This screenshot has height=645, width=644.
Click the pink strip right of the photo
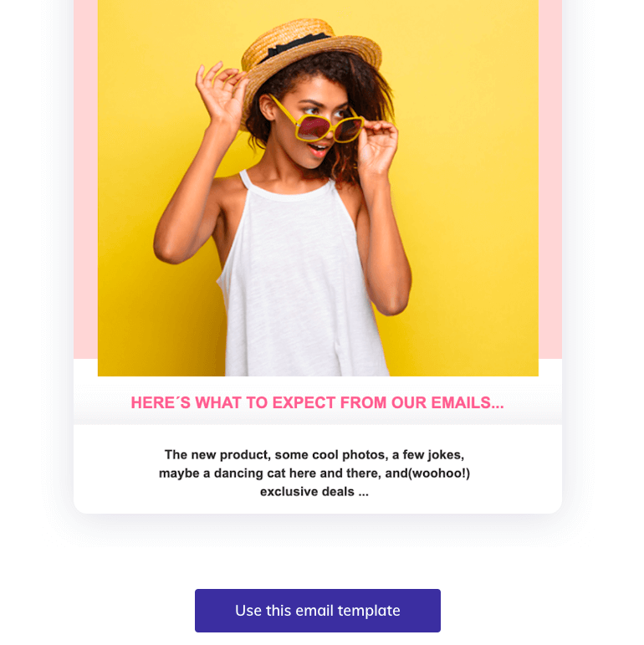point(550,179)
